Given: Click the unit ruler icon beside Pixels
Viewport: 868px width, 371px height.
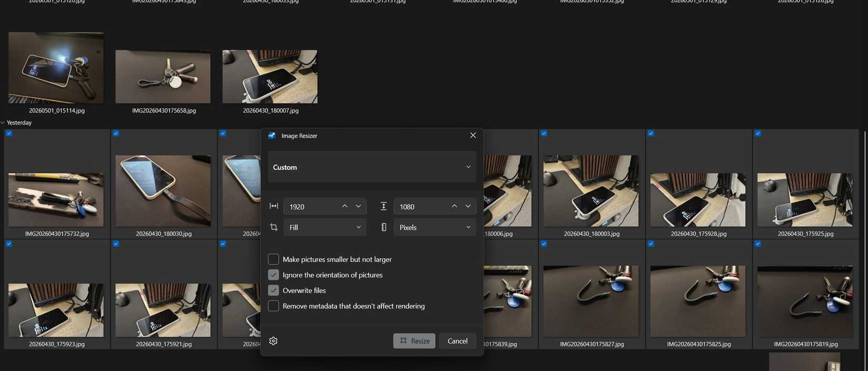Looking at the screenshot, I should (383, 227).
